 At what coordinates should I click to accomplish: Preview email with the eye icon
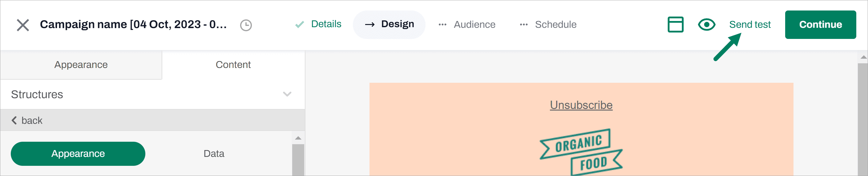(706, 25)
